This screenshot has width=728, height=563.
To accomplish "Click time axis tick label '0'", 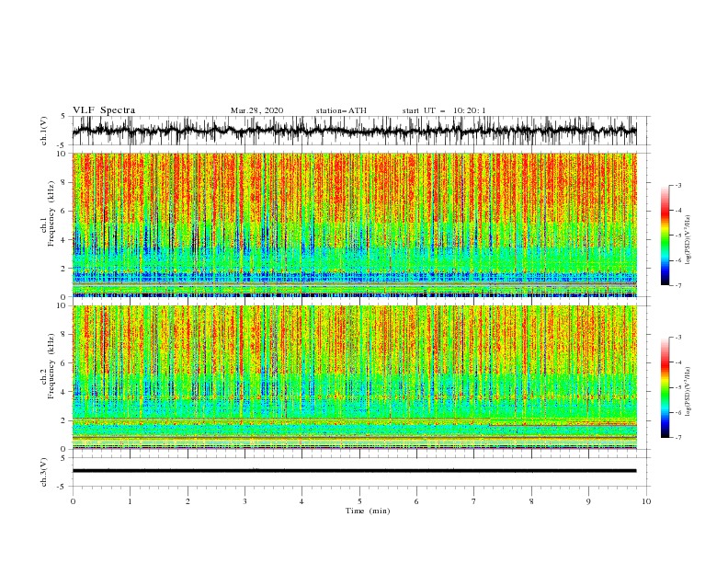I will tap(73, 501).
